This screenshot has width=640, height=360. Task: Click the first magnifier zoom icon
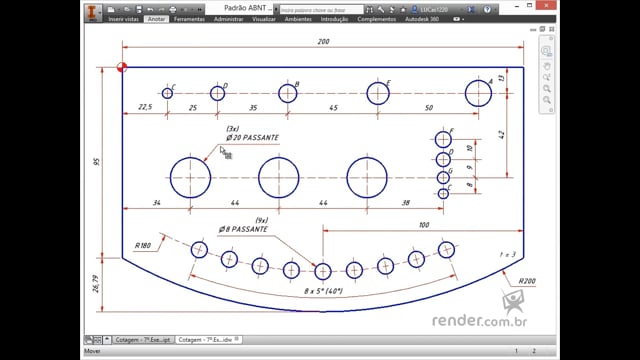click(x=547, y=89)
